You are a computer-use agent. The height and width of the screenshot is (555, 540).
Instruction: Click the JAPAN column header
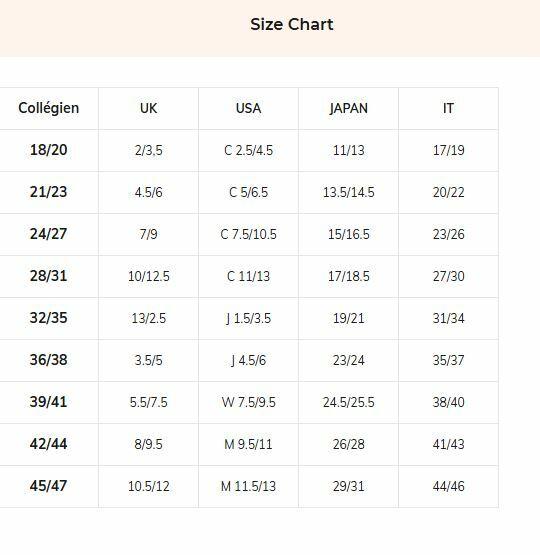[x=349, y=108]
